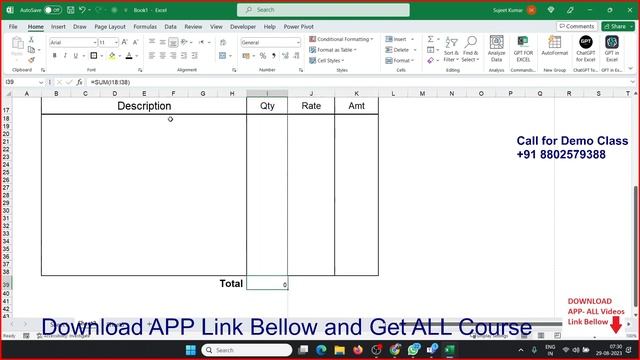Click the AutoSum sigma icon
This screenshot has width=640, height=360.
coord(431,39)
